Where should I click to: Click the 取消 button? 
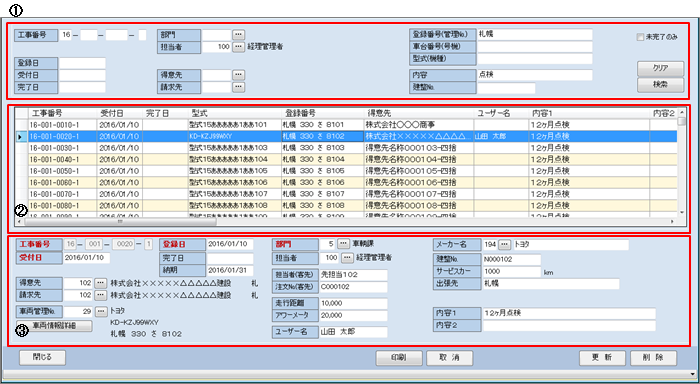[x=450, y=358]
